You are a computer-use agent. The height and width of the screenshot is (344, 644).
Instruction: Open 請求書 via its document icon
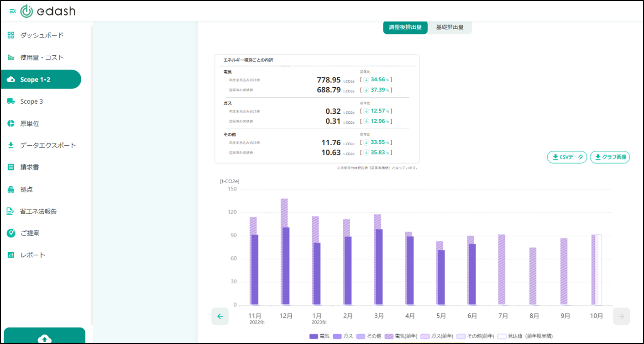(11, 167)
